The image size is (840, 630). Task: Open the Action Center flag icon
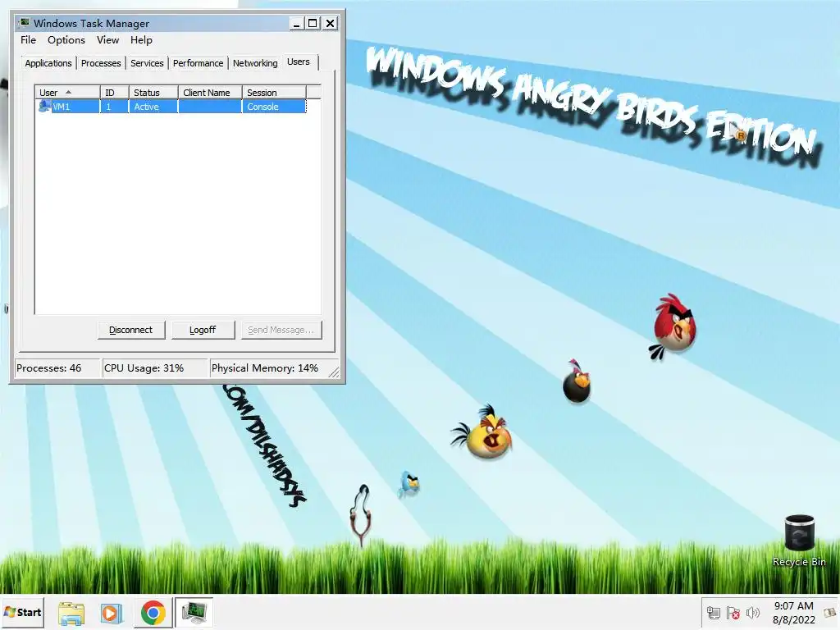click(x=733, y=612)
